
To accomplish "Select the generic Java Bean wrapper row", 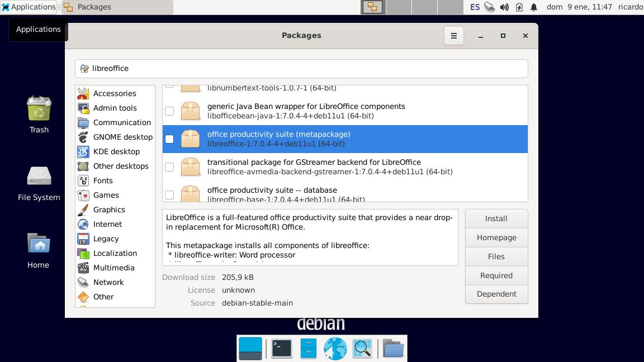I will click(x=345, y=111).
